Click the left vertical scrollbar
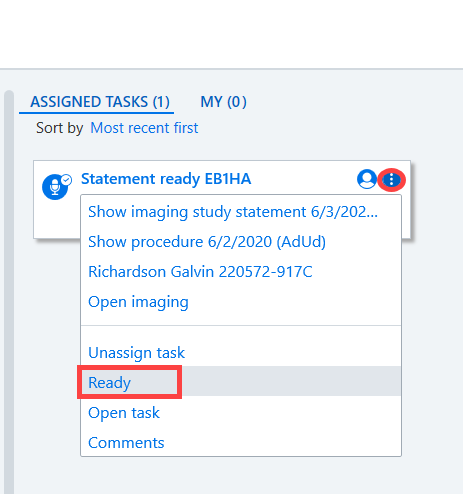Viewport: 463px width, 494px height. click(9, 292)
